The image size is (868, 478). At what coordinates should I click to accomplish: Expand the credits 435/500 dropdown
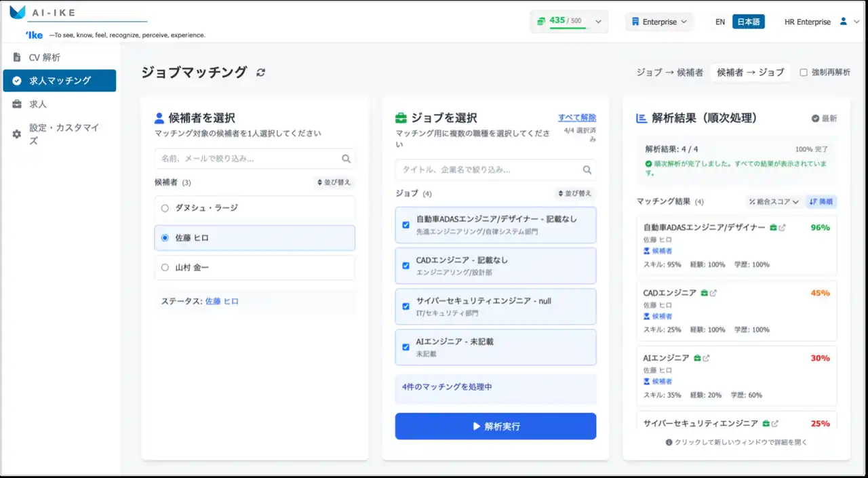tap(598, 22)
